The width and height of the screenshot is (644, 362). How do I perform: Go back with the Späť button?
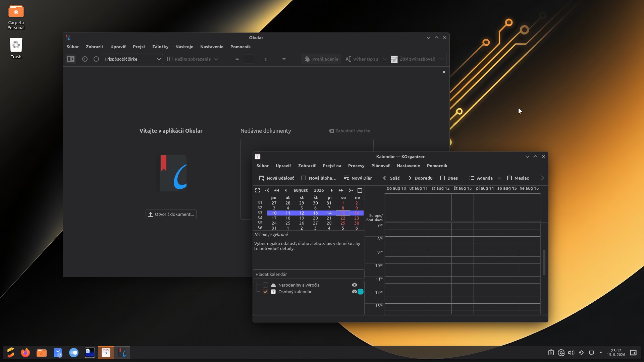pos(391,178)
